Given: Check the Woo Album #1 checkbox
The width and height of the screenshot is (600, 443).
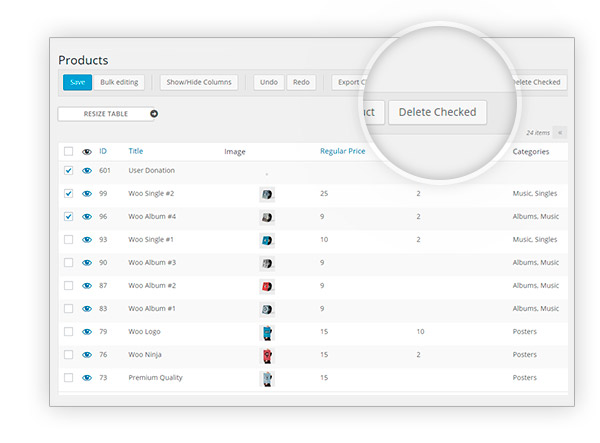Looking at the screenshot, I should coord(68,308).
